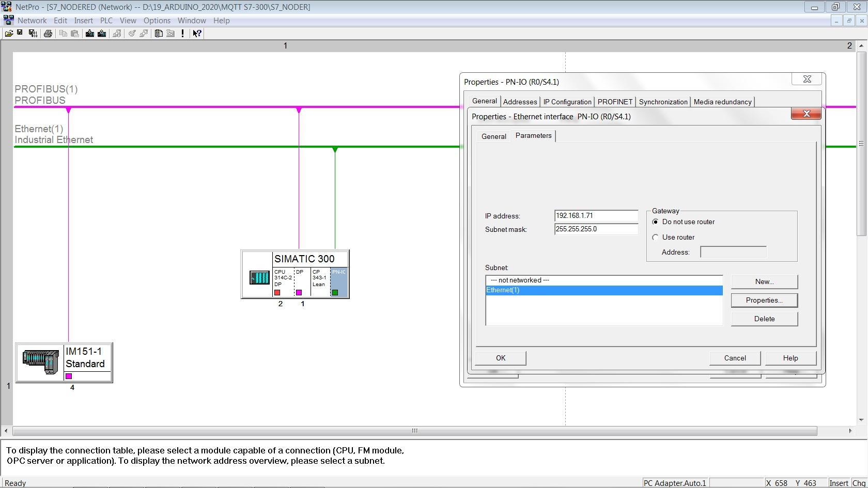Viewport: 868px width, 488px height.
Task: Click into the IP address field
Action: tap(596, 216)
